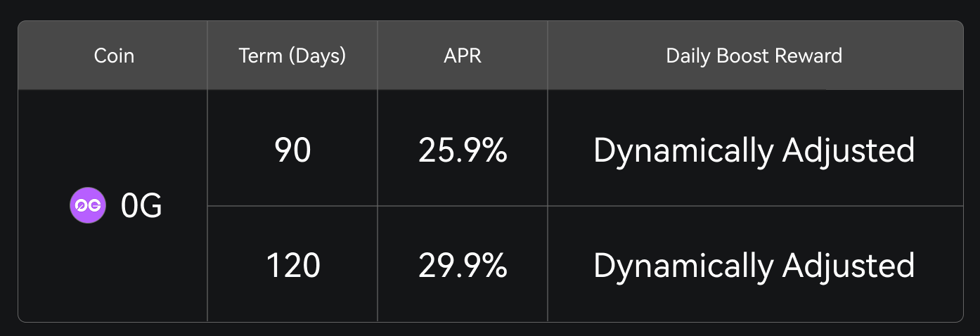
Task: Click the word Boost in header
Action: pyautogui.click(x=740, y=56)
